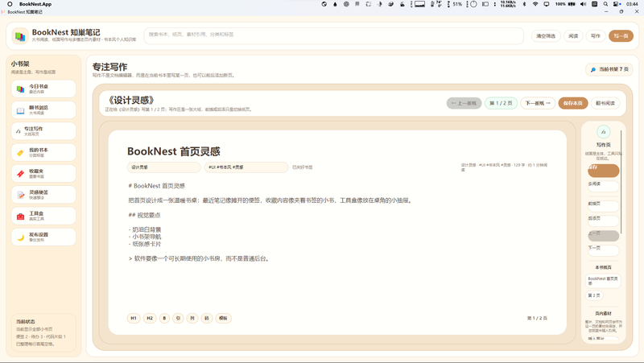Click the 写作 button in header
644x363 pixels.
point(595,36)
